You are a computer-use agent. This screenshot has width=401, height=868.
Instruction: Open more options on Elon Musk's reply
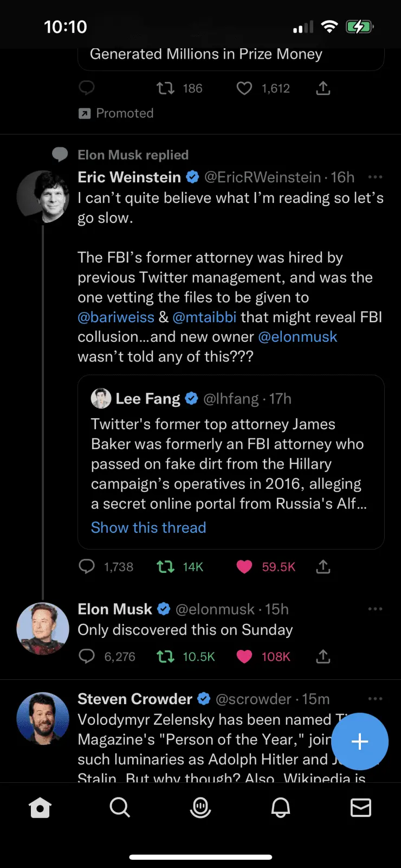point(375,609)
